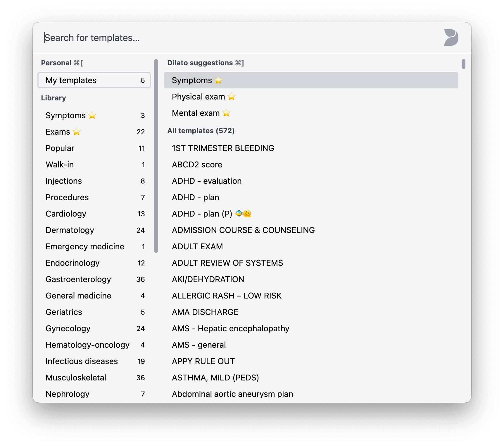Open the ABCD2 score template
The width and height of the screenshot is (504, 446).
click(197, 164)
